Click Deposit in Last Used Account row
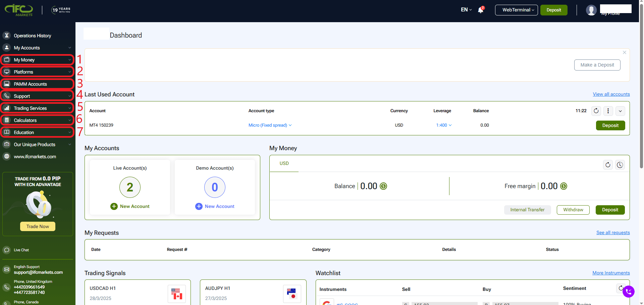Screen dimensions: 644x305 click(610, 125)
